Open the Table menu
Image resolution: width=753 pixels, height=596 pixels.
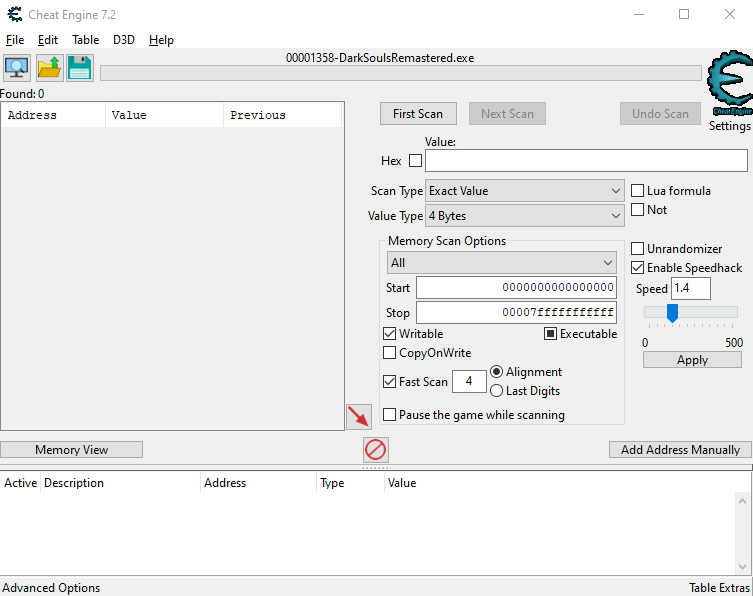point(85,40)
